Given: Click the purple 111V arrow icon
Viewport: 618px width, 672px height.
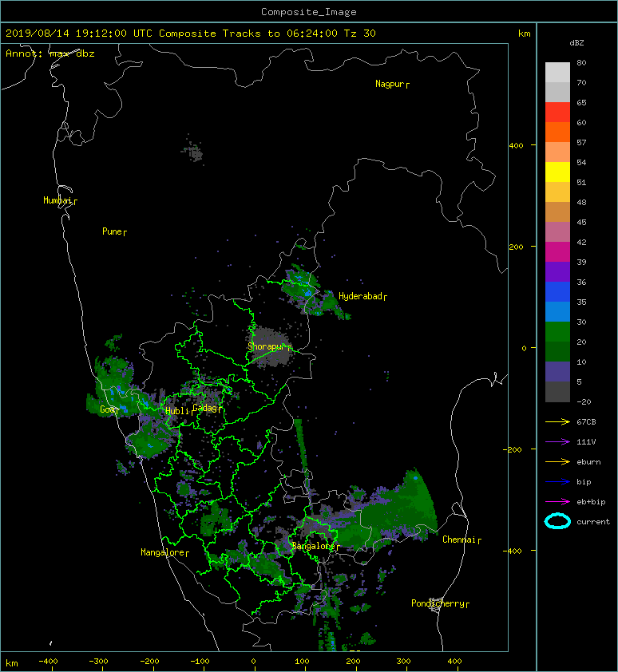Looking at the screenshot, I should point(557,442).
